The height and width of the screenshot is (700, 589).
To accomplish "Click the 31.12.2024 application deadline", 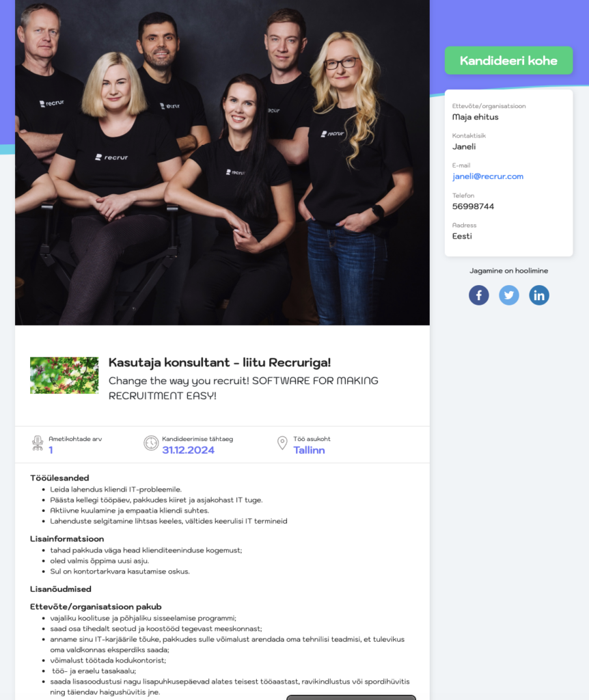I will tap(189, 450).
